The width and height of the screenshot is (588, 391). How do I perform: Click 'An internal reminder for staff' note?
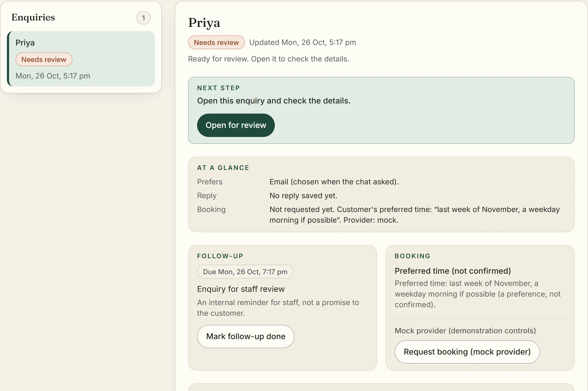click(278, 308)
